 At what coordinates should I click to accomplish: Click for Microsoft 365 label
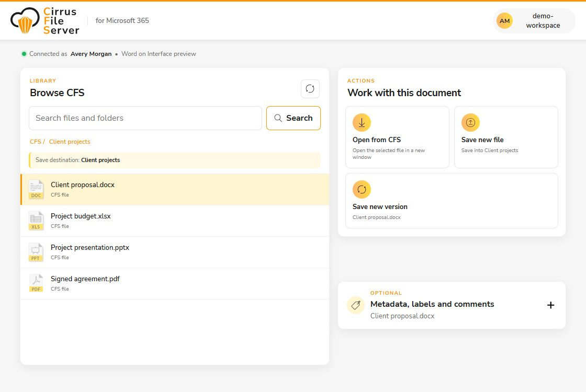(x=122, y=20)
